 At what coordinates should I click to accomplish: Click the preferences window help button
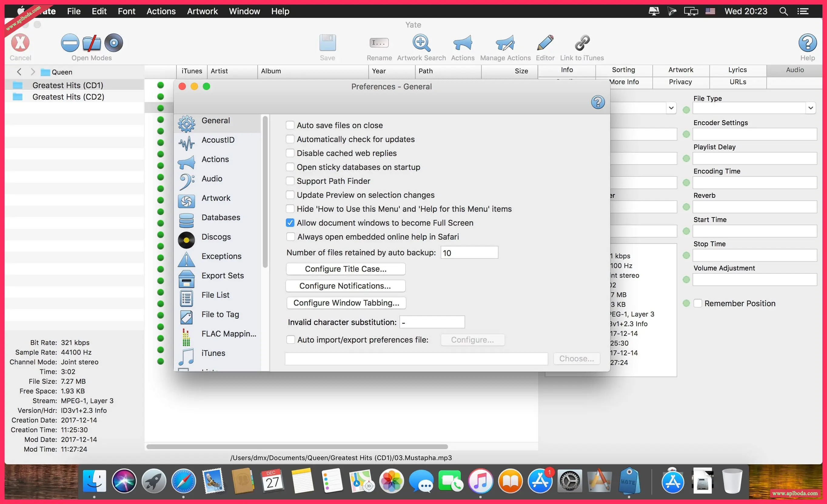(x=598, y=102)
